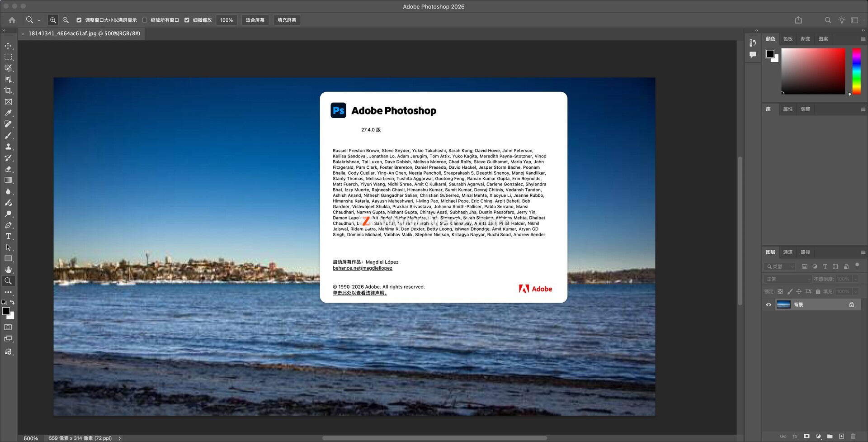This screenshot has width=868, height=442.
Task: Click the 适合屏幕 button
Action: (255, 20)
